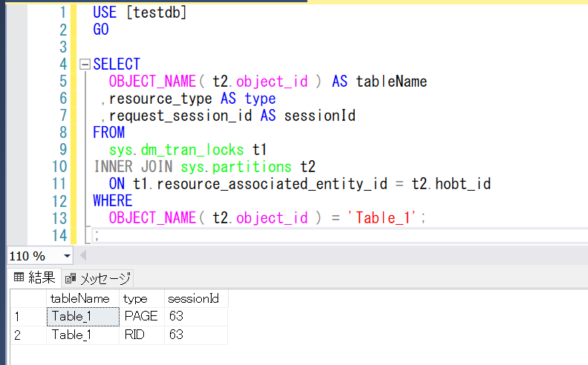Select the sessionId column header
The image size is (588, 365).
(x=196, y=299)
